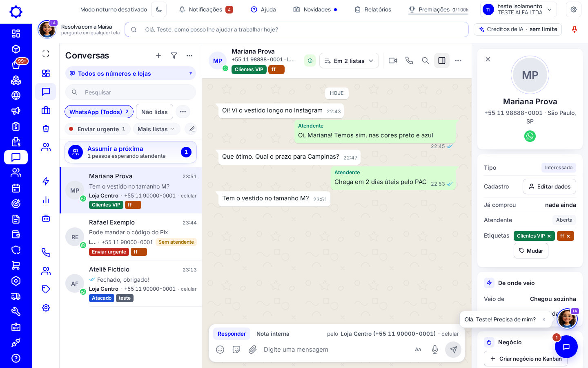Click the red microphone icon
This screenshot has width=588, height=368.
point(575,29)
